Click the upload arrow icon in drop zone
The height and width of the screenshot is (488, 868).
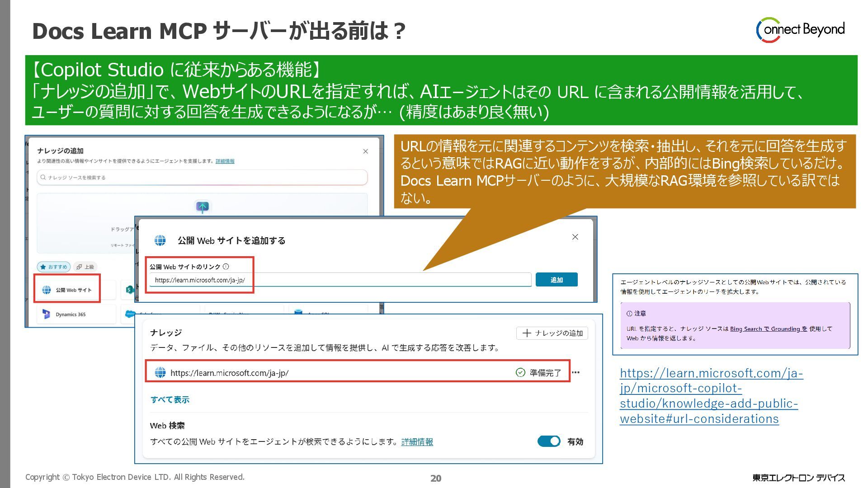pyautogui.click(x=202, y=207)
